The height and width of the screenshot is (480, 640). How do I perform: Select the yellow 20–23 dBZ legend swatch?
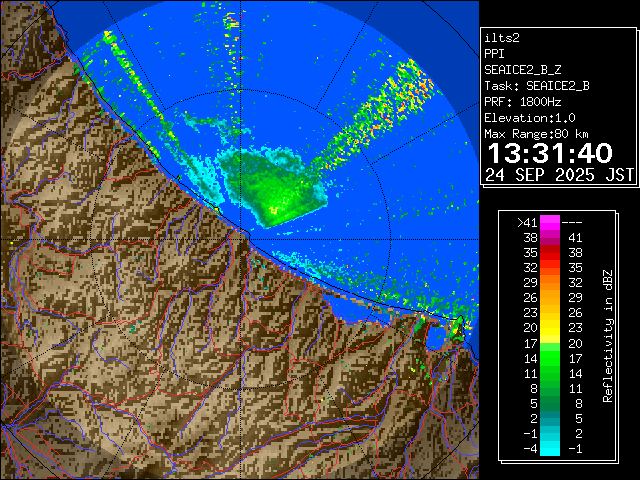point(550,328)
